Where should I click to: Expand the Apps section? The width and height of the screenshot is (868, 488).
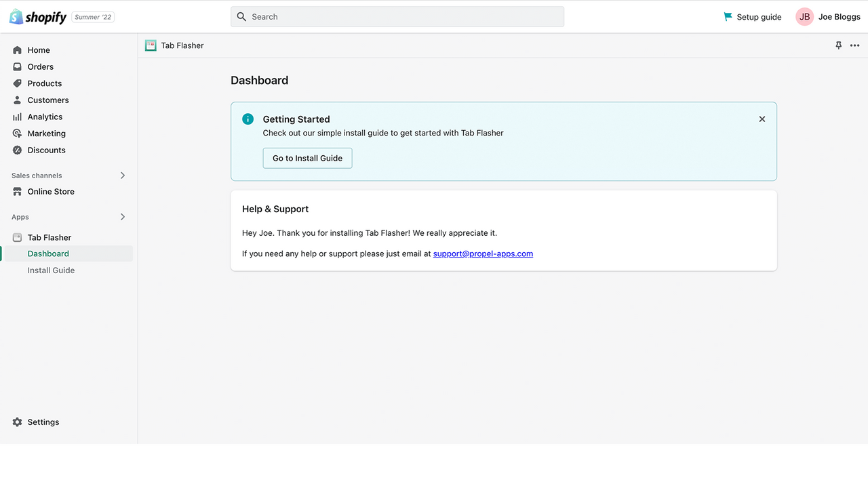pyautogui.click(x=123, y=216)
